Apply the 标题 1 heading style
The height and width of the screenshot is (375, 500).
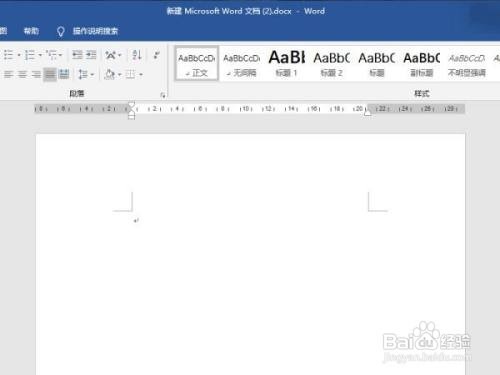tap(287, 64)
